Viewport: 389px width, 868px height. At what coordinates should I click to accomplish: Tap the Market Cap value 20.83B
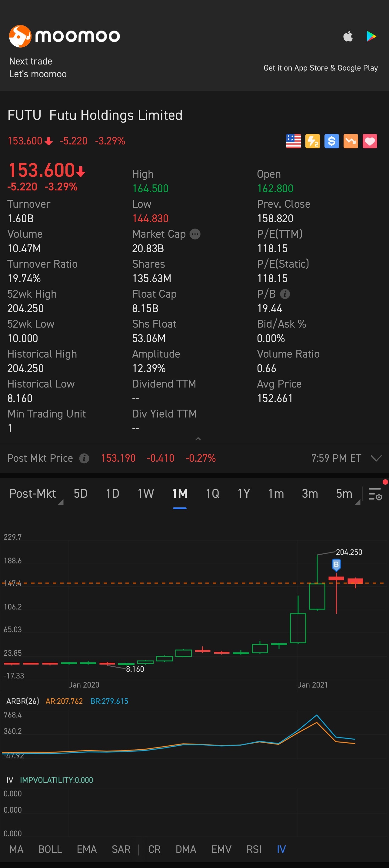(148, 248)
